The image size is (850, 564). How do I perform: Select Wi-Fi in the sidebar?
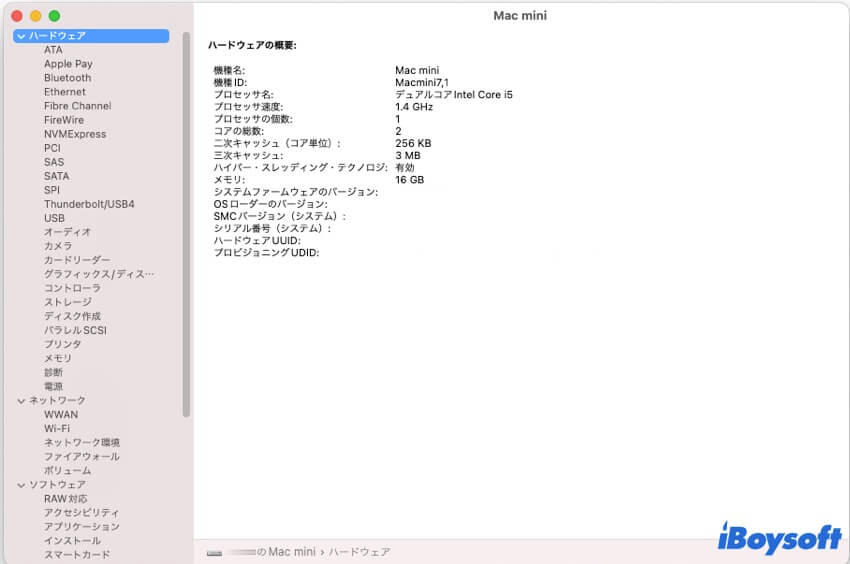pyautogui.click(x=57, y=428)
